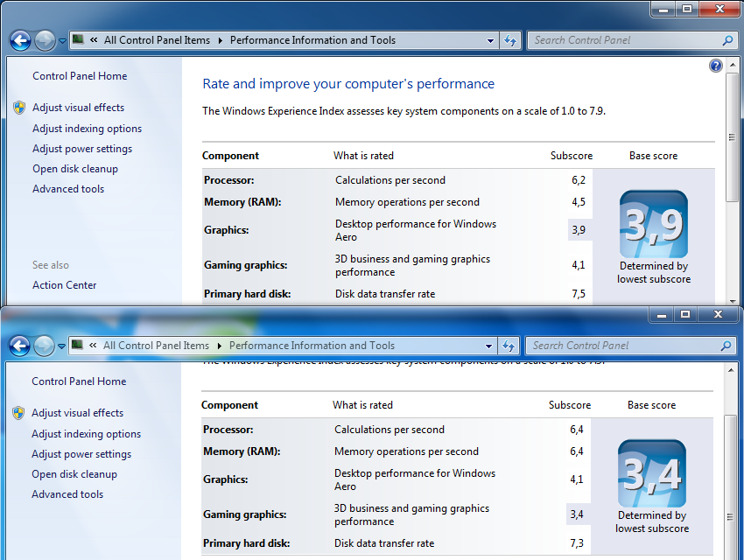Click 3,9 base score badge in top window
The height and width of the screenshot is (560, 744).
[x=653, y=224]
